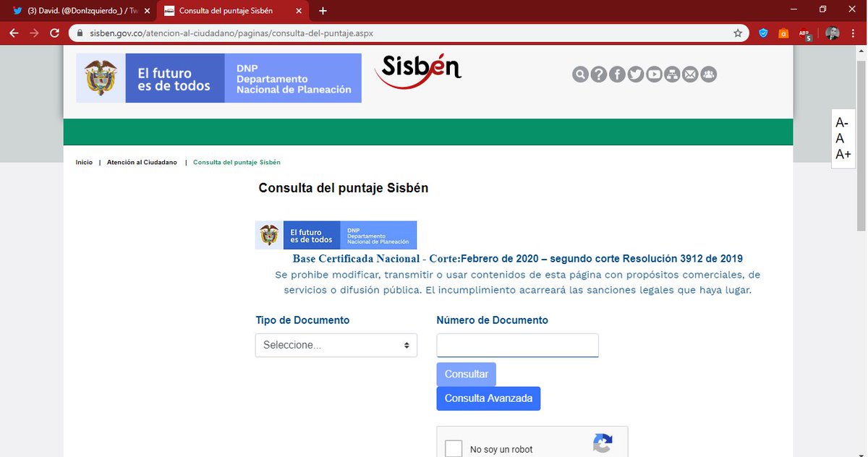The height and width of the screenshot is (457, 868).
Task: Select the Consulta del puntaje Sisbén tab
Action: pyautogui.click(x=233, y=11)
